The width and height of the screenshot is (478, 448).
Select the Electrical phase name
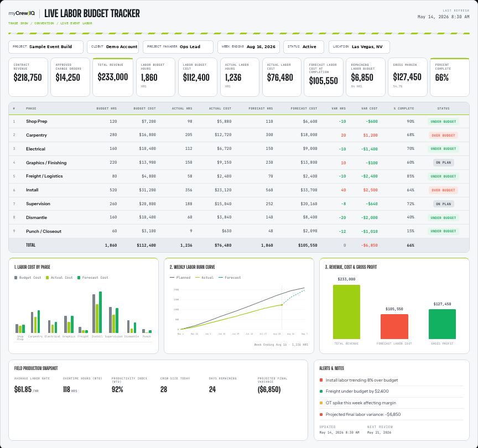pos(35,149)
